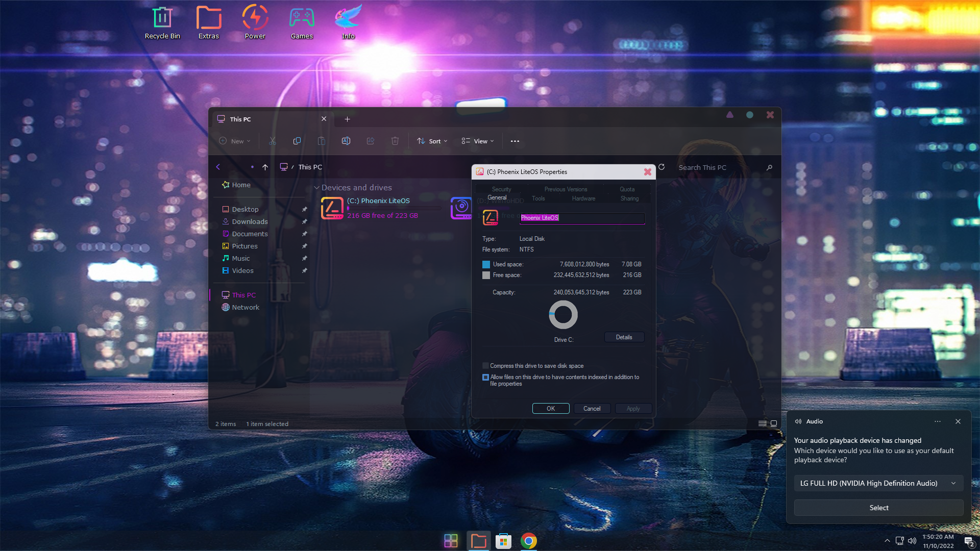This screenshot has width=980, height=551.
Task: Click the Paste icon in Explorer toolbar
Action: point(322,141)
